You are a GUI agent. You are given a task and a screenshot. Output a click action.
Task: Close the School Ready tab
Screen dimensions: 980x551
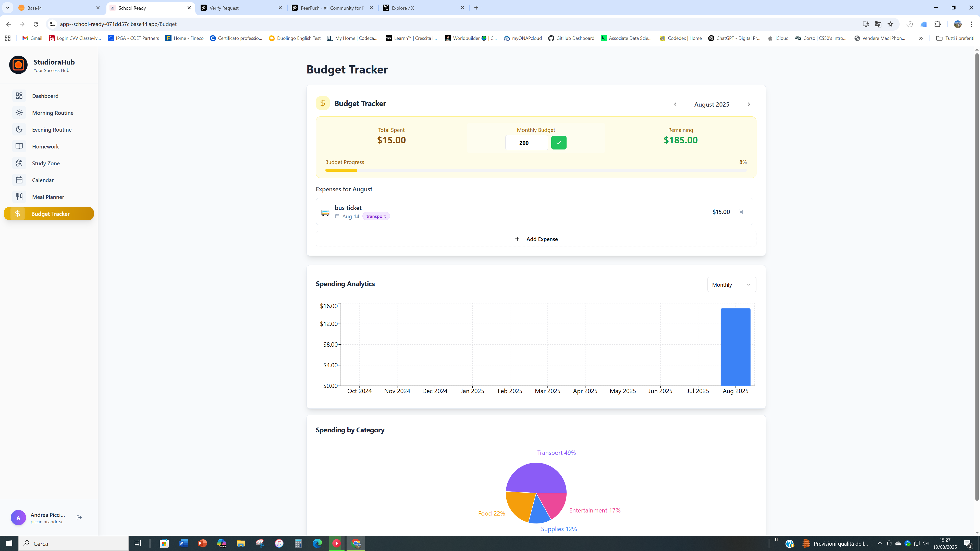(189, 8)
